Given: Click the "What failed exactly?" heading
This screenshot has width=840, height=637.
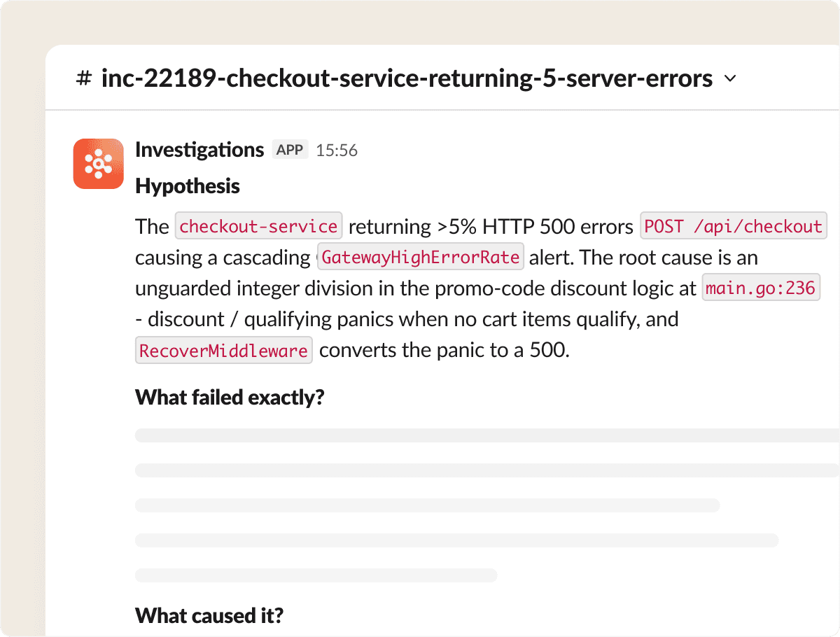Looking at the screenshot, I should [x=230, y=398].
